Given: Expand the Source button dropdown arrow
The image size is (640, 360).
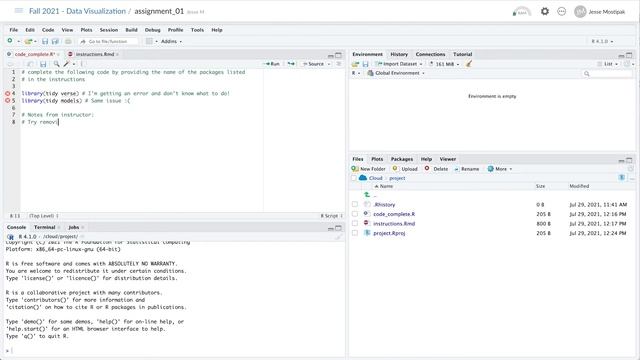Looking at the screenshot, I should (x=329, y=64).
